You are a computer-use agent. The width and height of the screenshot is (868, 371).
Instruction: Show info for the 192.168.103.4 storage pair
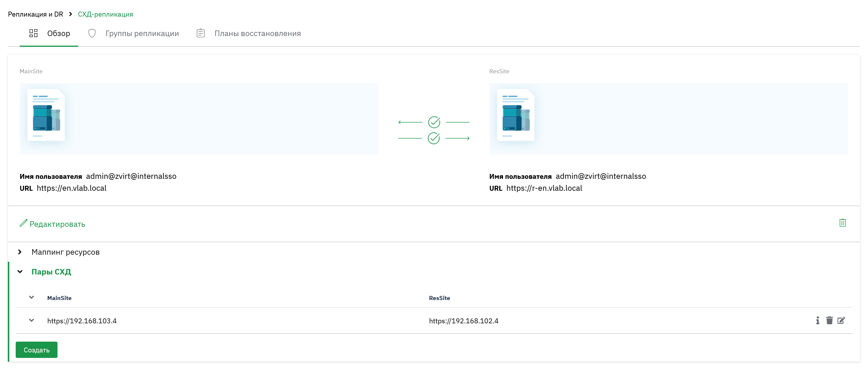pos(817,320)
